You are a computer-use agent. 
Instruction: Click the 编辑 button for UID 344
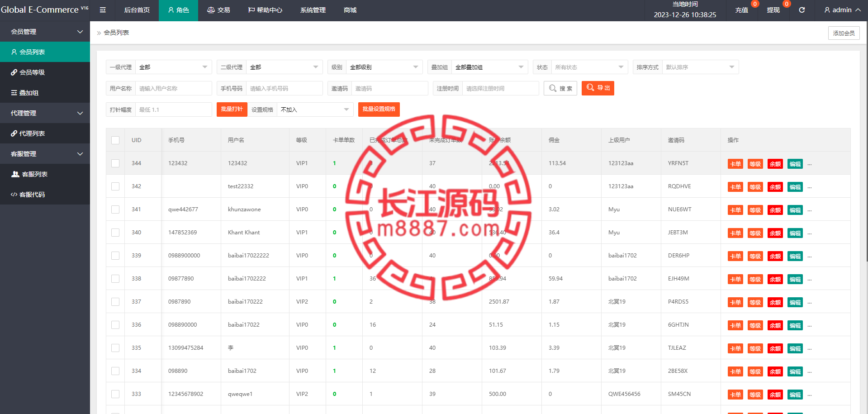(795, 164)
